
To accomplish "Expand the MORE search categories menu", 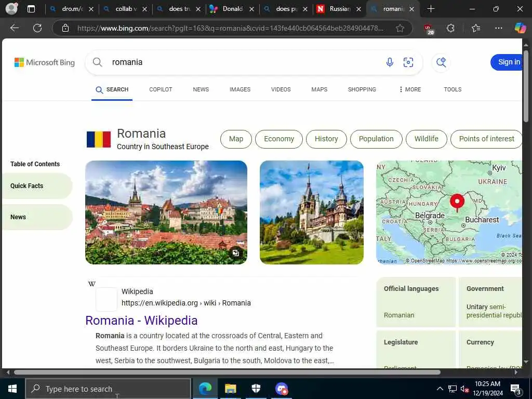I will tap(410, 89).
